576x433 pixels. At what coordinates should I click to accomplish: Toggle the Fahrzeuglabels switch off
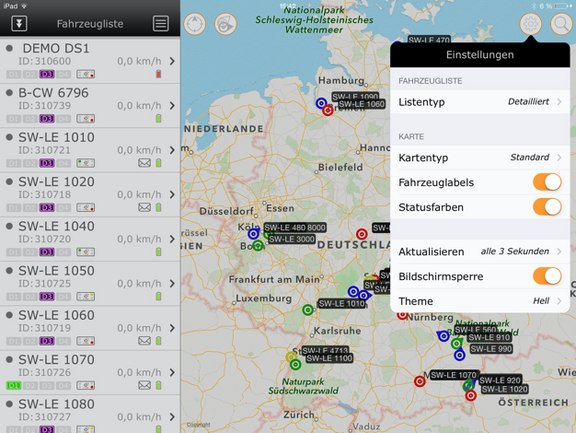coord(547,182)
